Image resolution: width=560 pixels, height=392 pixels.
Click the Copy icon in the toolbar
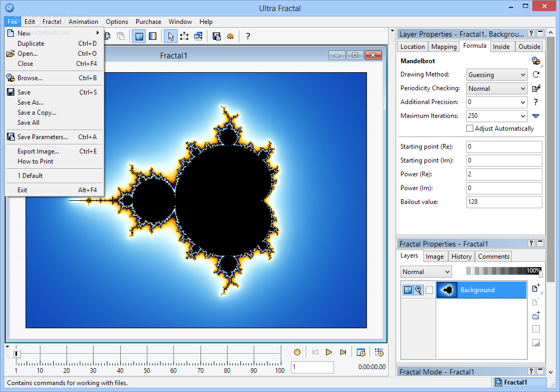[107, 36]
